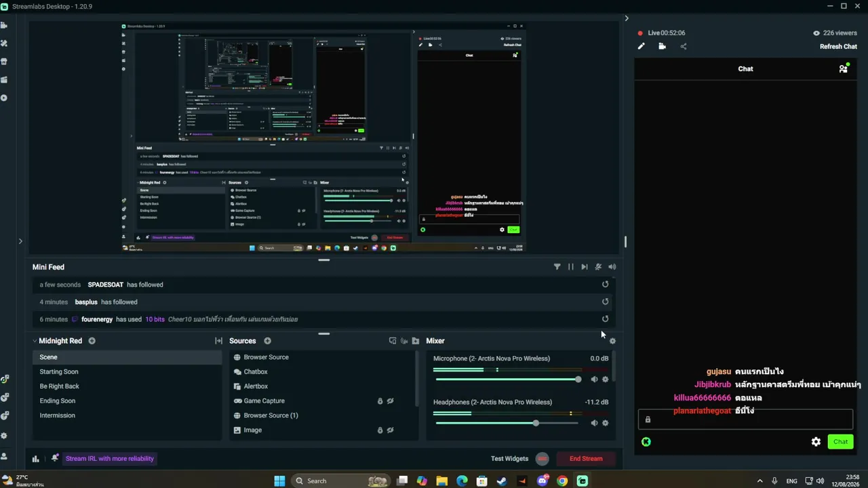Viewport: 868px width, 488px height.
Task: Open the scene transitions icon
Action: click(218, 341)
